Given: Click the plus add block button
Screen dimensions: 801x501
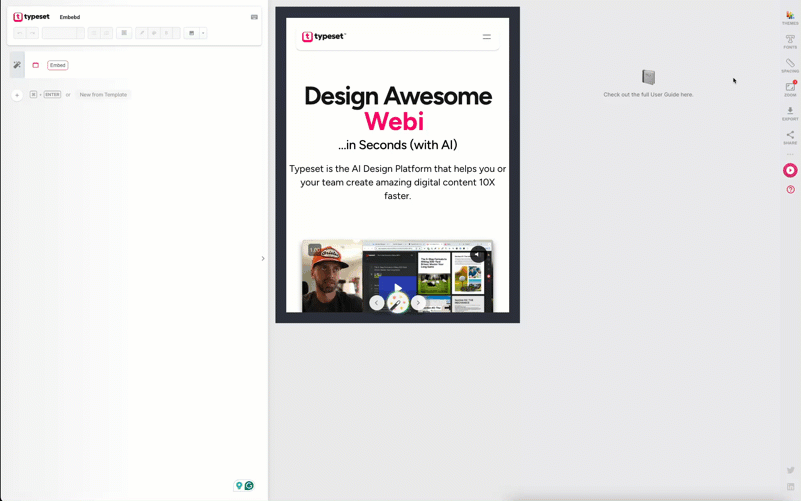Looking at the screenshot, I should point(17,95).
